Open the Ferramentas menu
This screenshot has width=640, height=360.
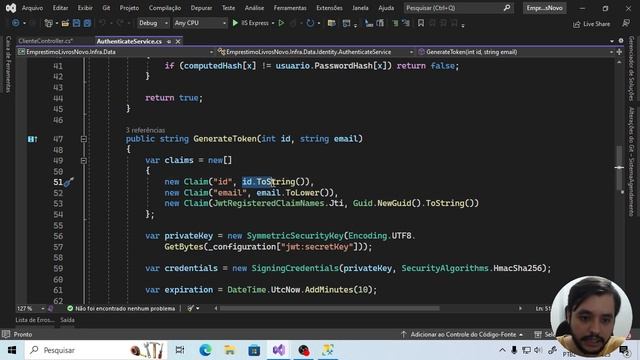coord(290,8)
